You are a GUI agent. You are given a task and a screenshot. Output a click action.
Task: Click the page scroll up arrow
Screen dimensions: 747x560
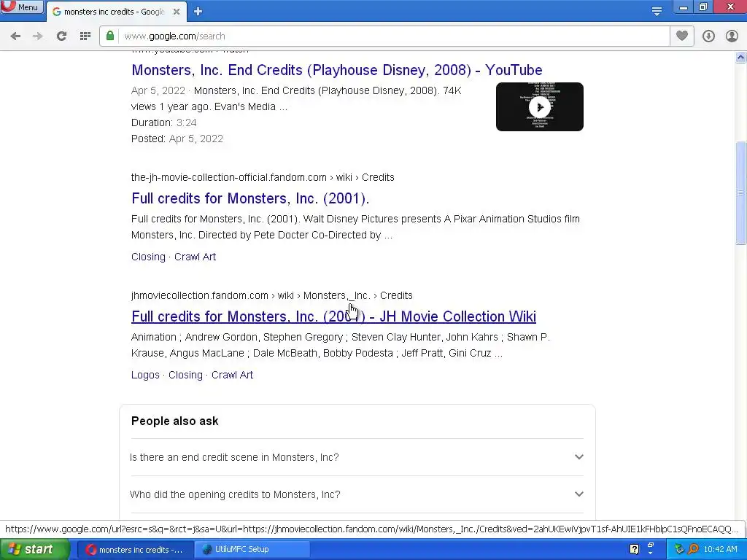(x=741, y=58)
